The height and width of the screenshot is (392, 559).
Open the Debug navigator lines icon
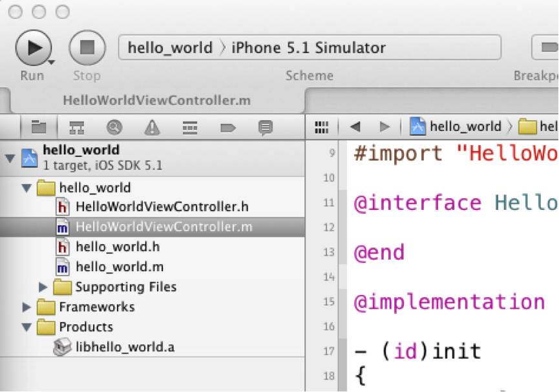coord(190,127)
